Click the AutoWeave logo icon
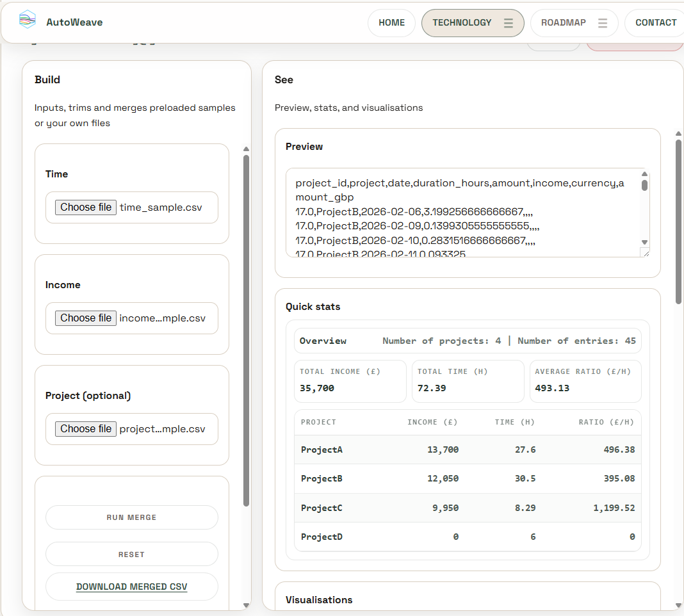Viewport: 684px width, 616px height. [x=27, y=20]
